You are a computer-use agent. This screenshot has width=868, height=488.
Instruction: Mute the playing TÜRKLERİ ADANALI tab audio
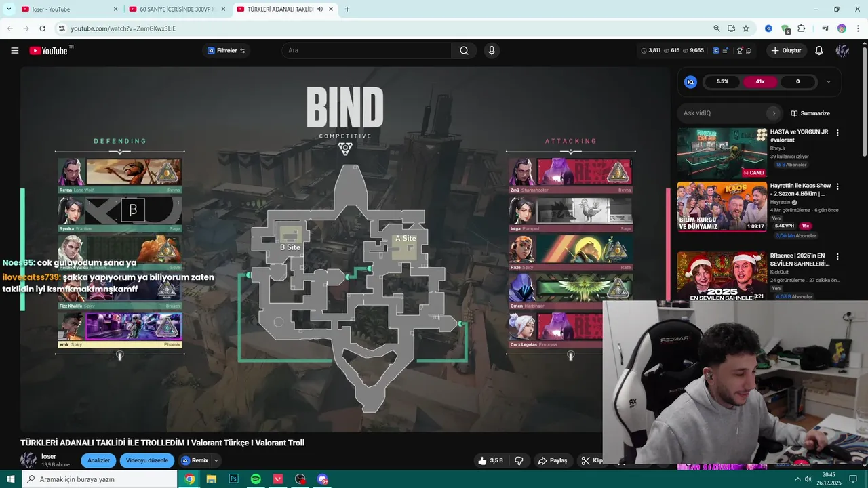320,9
